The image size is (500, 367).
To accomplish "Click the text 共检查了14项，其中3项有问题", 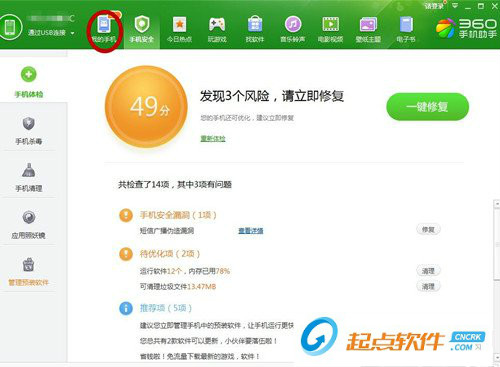I will pyautogui.click(x=175, y=184).
